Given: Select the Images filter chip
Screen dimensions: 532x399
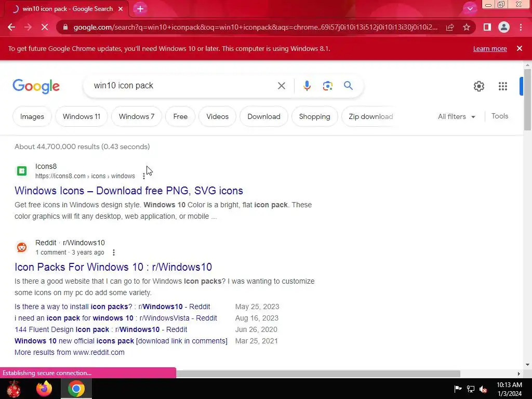Looking at the screenshot, I should pyautogui.click(x=32, y=116).
